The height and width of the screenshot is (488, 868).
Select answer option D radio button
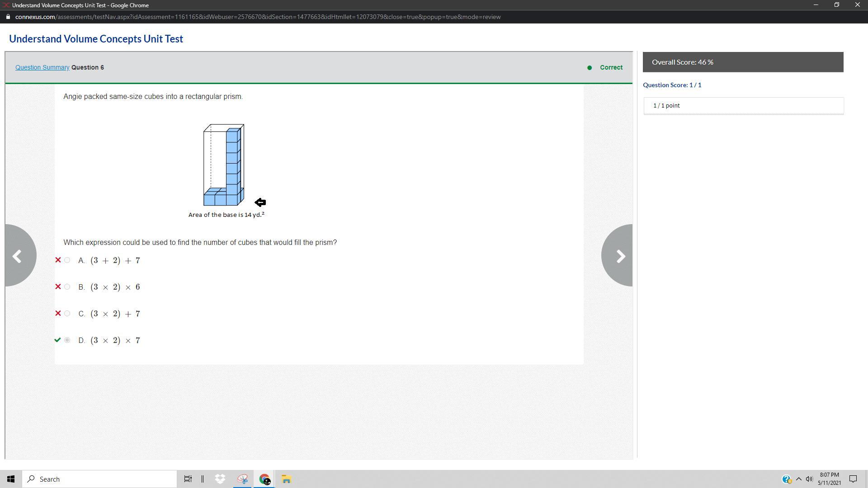click(67, 340)
